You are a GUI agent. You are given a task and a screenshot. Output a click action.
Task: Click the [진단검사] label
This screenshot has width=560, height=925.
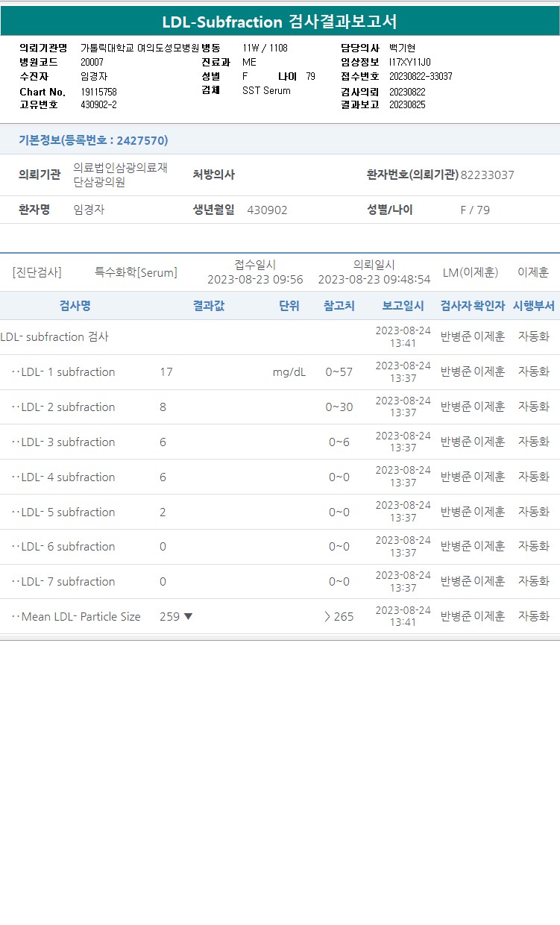click(x=37, y=272)
